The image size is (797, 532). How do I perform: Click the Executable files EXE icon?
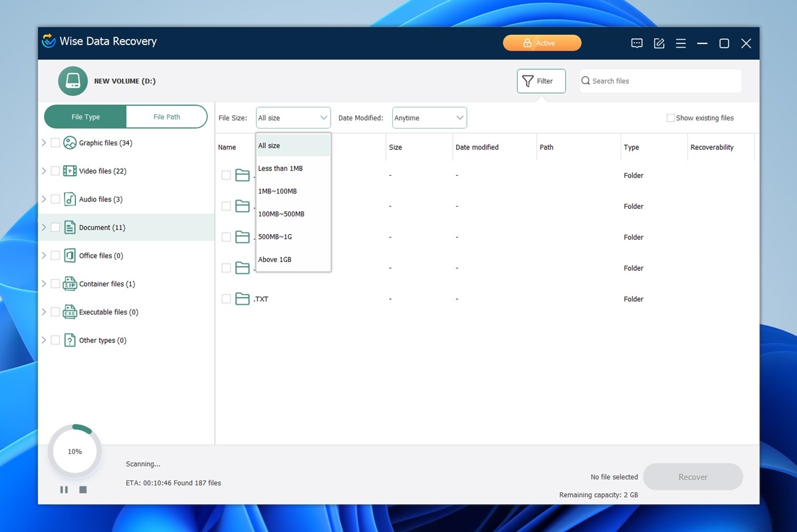[x=70, y=312]
